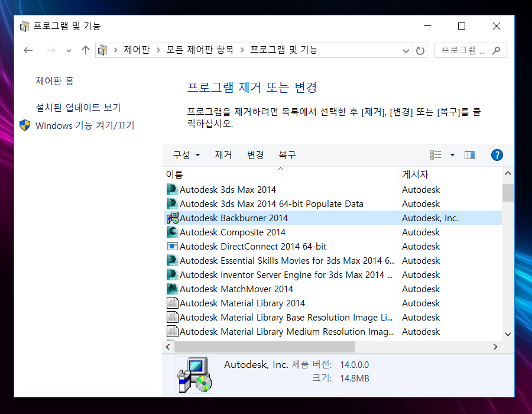The image size is (532, 414).
Task: Select Autodesk Backburner 2014 name text
Action: click(233, 218)
